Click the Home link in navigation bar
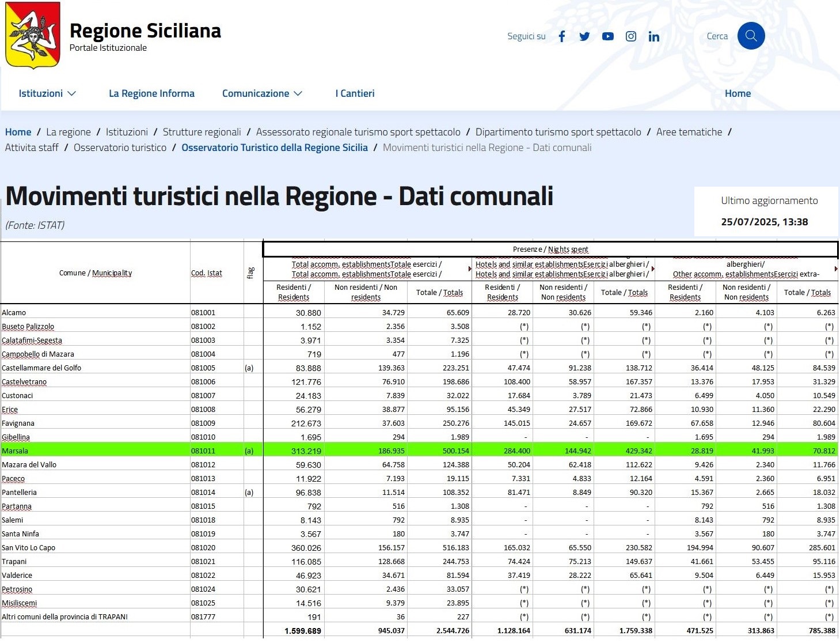 coord(738,93)
